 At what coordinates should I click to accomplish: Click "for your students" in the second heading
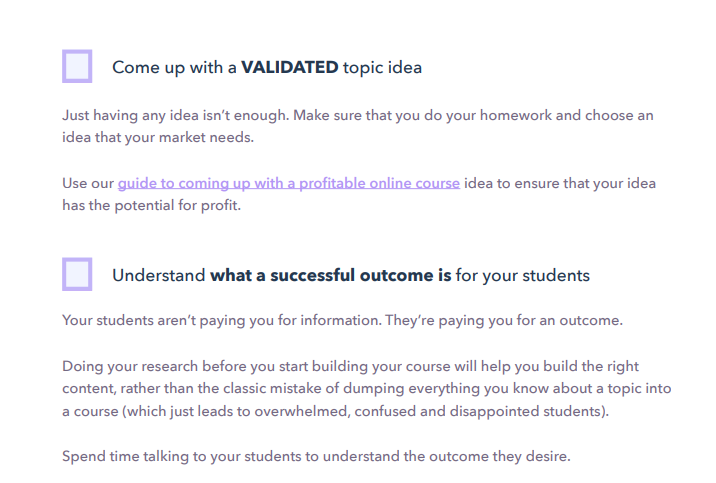522,276
